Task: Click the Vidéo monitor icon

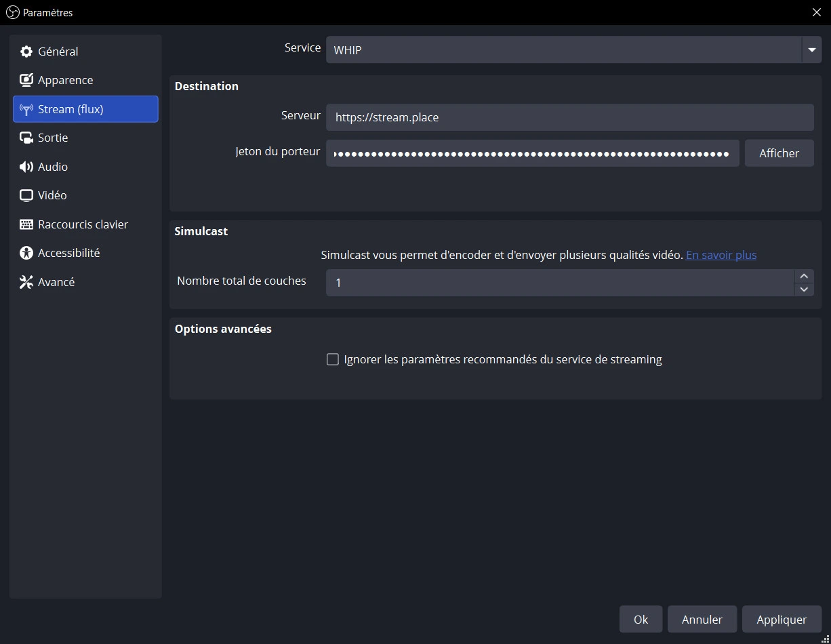Action: coord(26,195)
